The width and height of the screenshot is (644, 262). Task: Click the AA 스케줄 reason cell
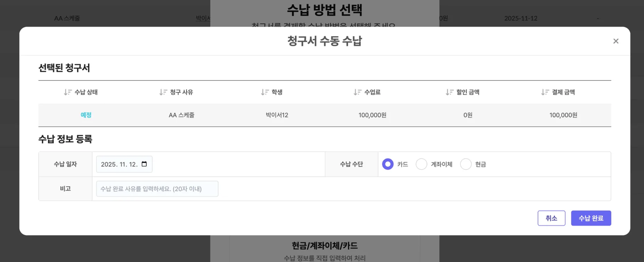(x=181, y=115)
